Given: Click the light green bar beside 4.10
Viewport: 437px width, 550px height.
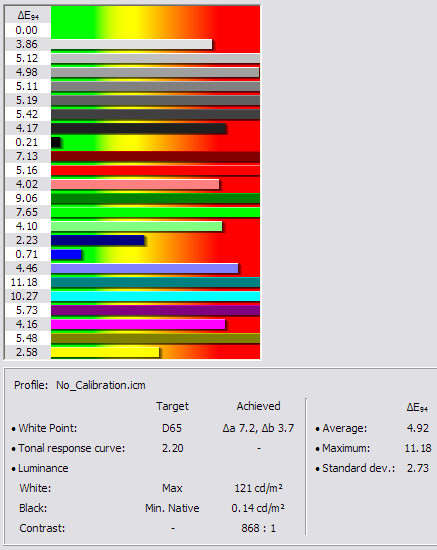Looking at the screenshot, I should tap(136, 226).
